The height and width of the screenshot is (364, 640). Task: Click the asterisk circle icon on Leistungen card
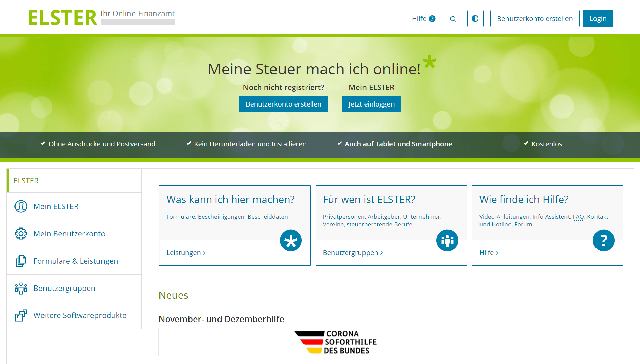291,240
